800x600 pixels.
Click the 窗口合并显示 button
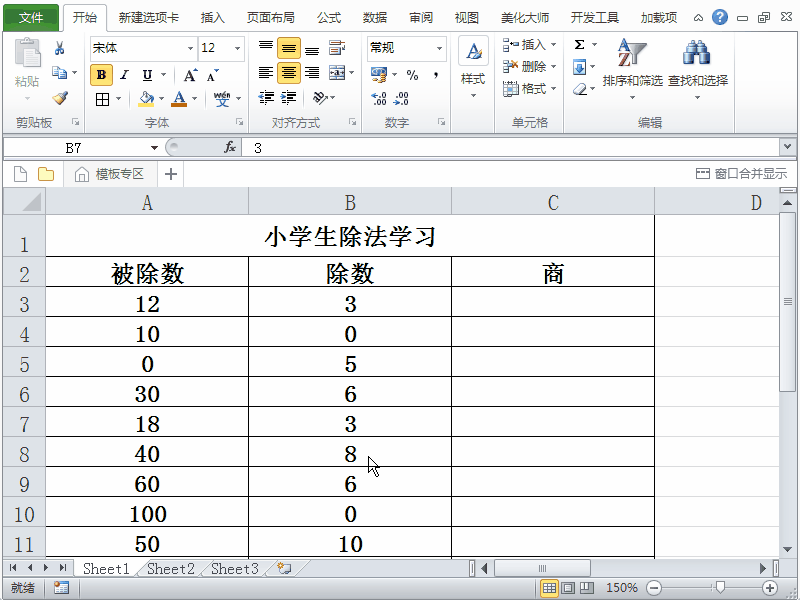[x=741, y=174]
